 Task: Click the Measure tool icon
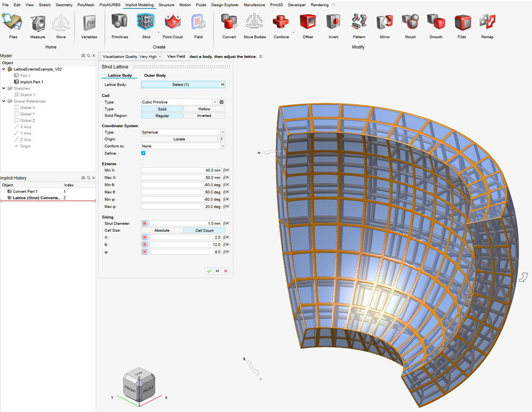coord(37,22)
